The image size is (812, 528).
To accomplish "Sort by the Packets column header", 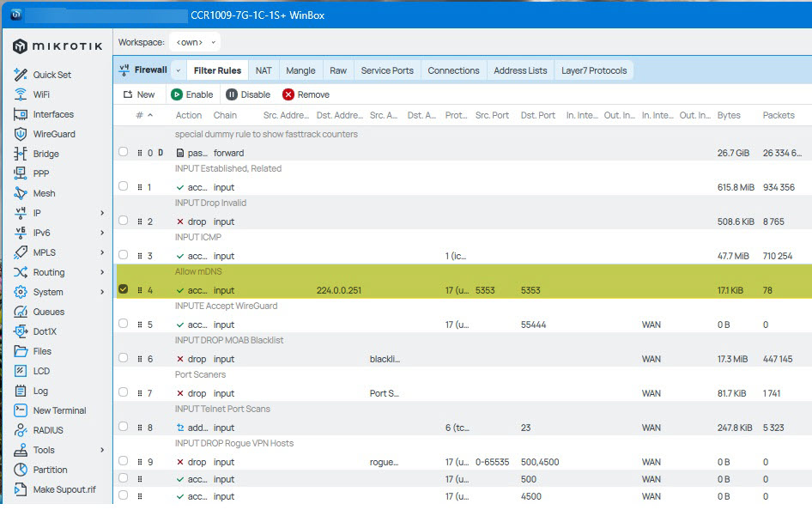I will [779, 115].
